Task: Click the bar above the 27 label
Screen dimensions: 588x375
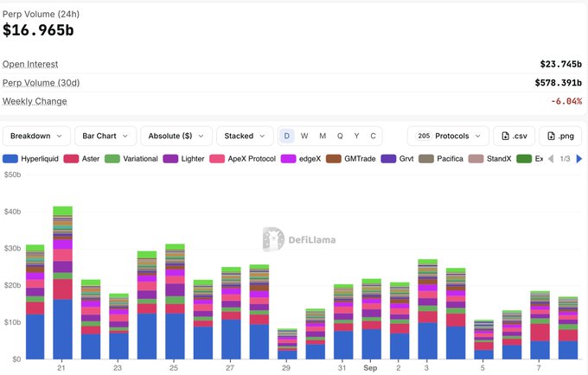Action: [x=231, y=313]
